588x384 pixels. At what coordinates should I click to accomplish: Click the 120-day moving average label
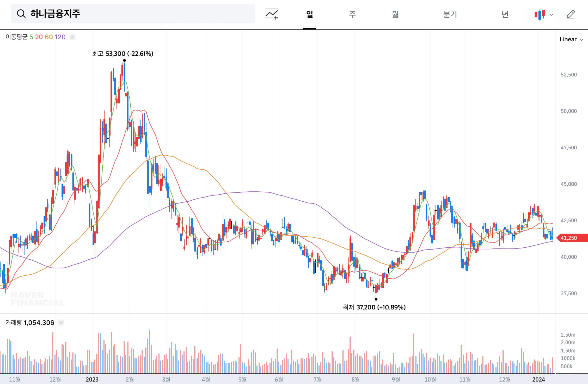click(60, 37)
